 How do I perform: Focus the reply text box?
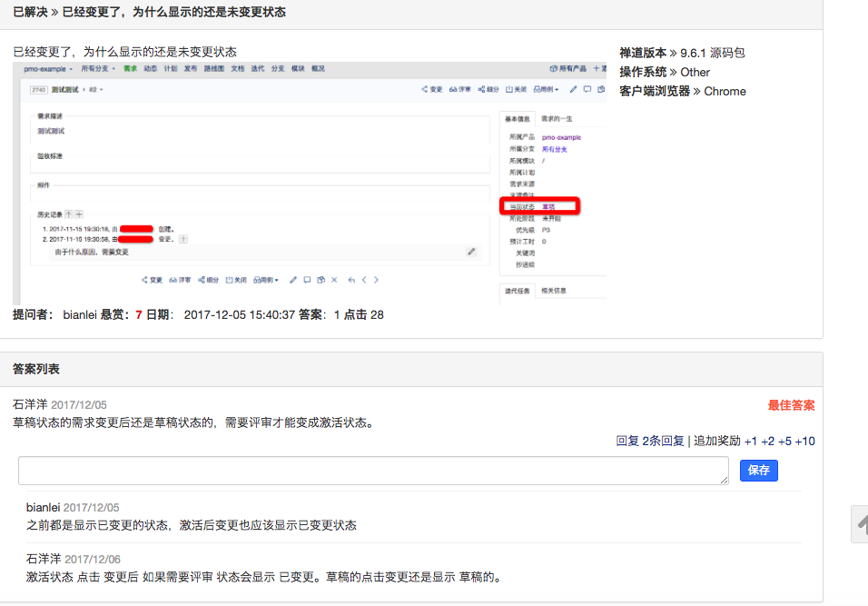(x=374, y=471)
